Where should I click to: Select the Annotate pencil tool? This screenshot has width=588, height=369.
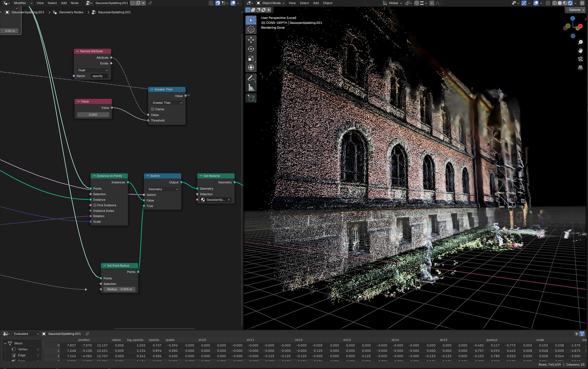[x=251, y=78]
